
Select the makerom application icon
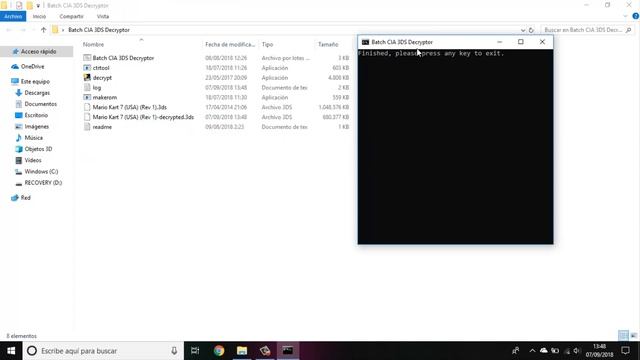click(x=87, y=97)
